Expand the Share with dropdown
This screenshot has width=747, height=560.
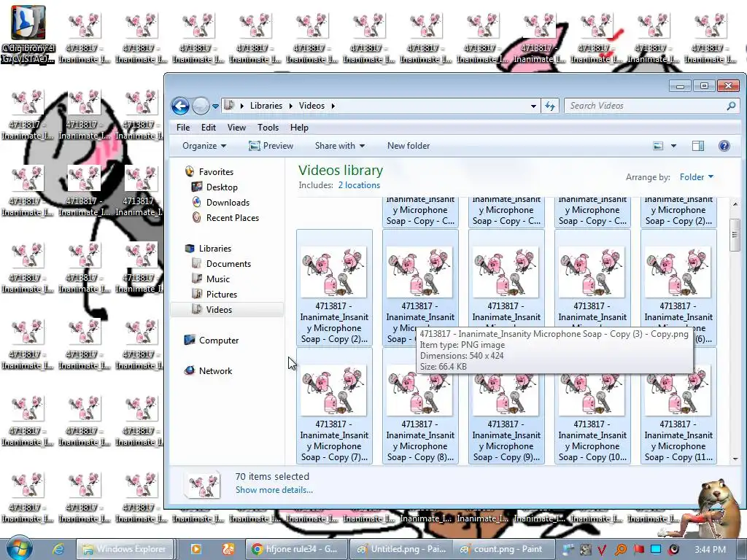point(340,146)
